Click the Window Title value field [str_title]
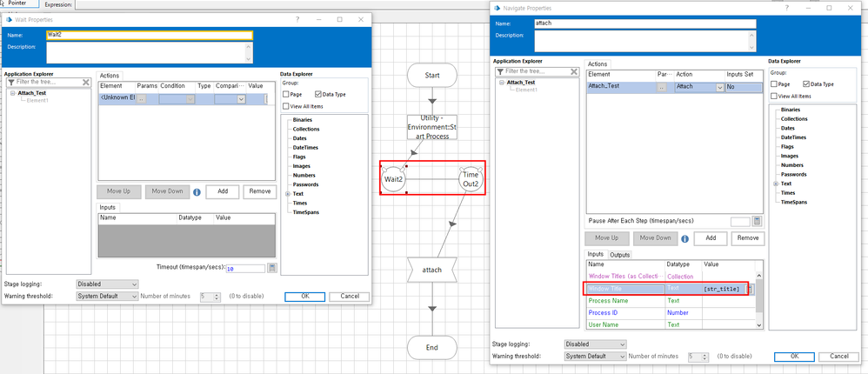868x374 pixels. (723, 288)
